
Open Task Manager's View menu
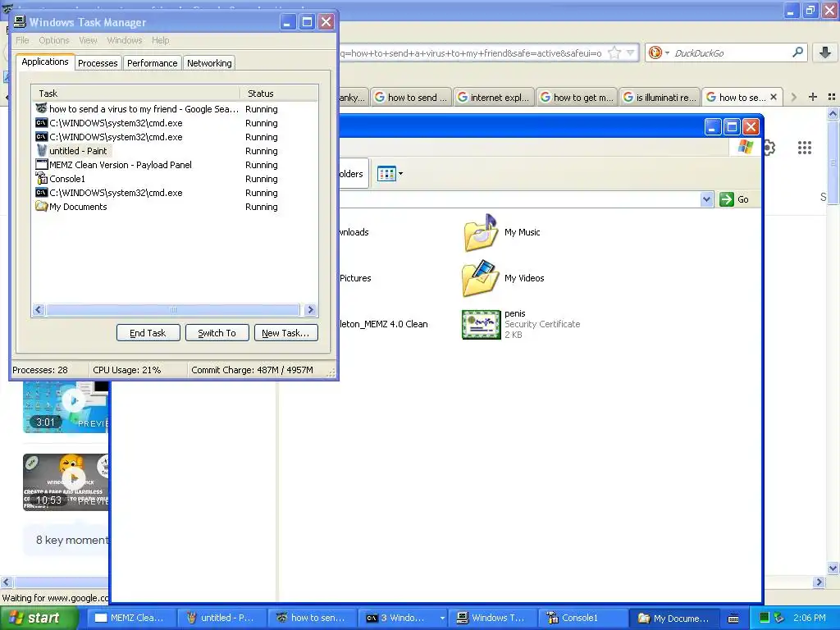pyautogui.click(x=88, y=40)
